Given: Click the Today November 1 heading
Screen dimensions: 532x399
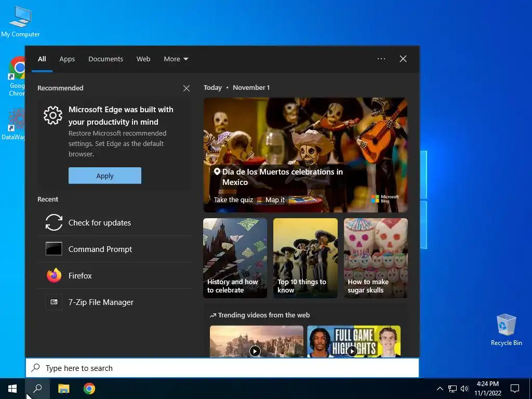Looking at the screenshot, I should point(236,87).
